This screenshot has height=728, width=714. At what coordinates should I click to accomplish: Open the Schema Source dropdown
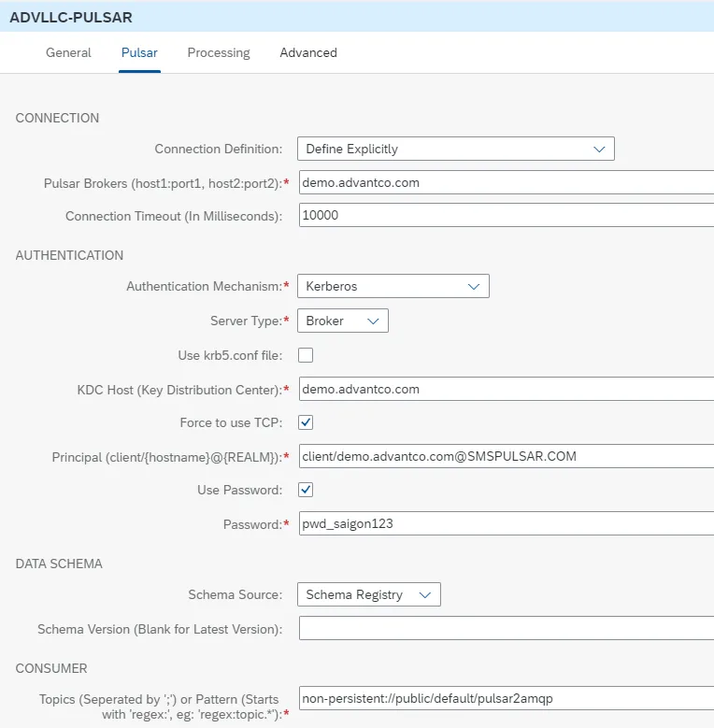click(368, 594)
